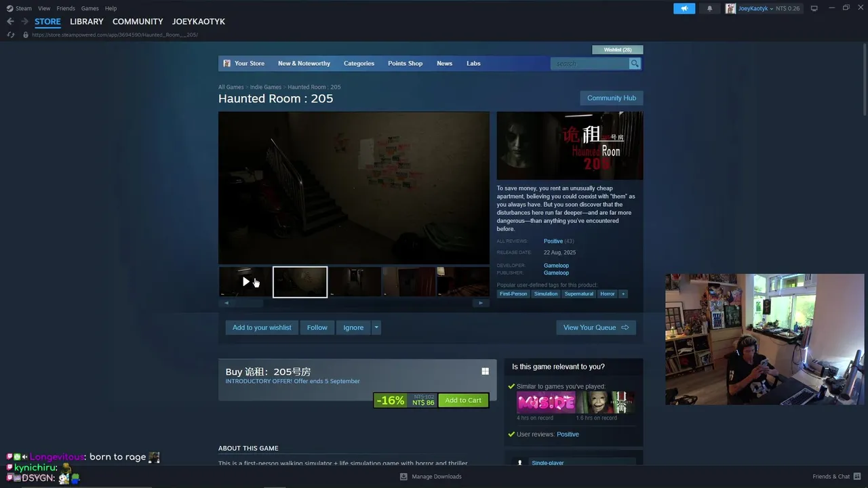The image size is (868, 488).
Task: Click the Your Store avatar icon
Action: click(227, 64)
